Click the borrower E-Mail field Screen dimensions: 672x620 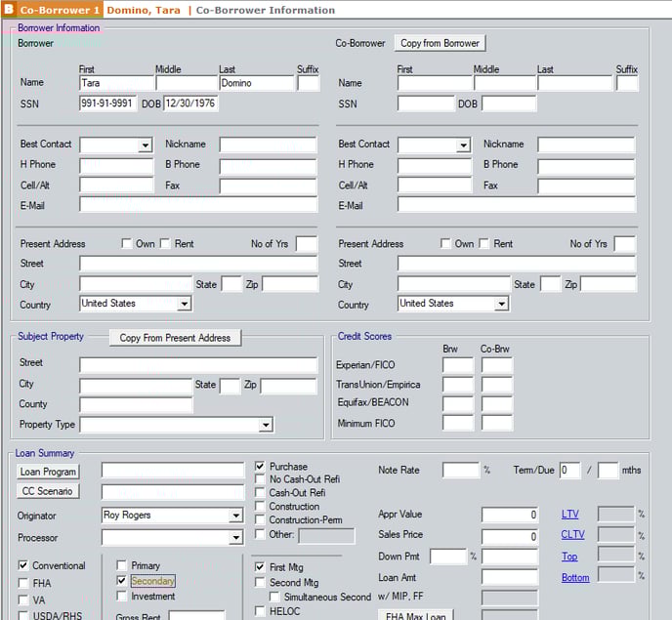click(198, 206)
